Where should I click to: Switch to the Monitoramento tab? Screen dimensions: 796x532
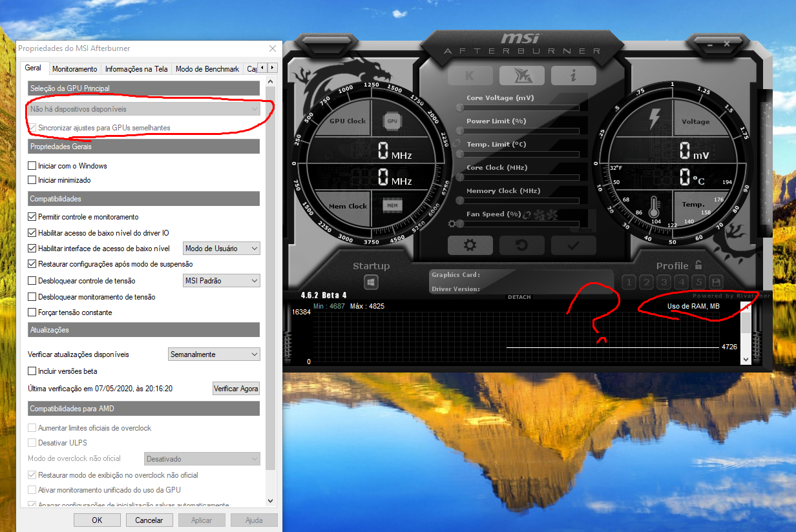[75, 68]
